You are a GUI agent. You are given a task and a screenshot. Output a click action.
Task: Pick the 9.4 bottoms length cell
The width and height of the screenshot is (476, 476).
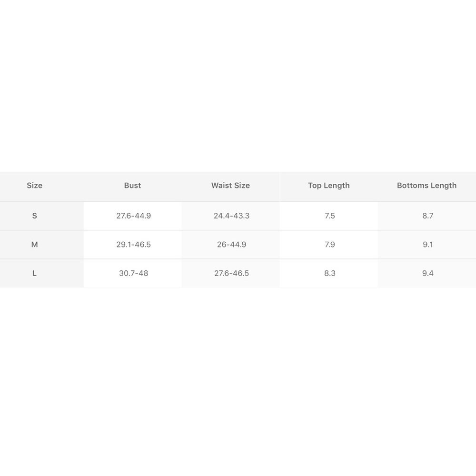tap(427, 273)
